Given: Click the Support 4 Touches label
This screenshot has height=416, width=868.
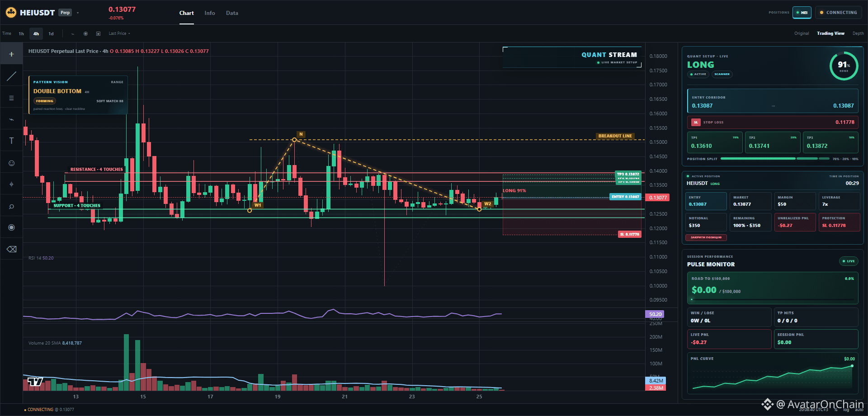Looking at the screenshot, I should tap(77, 206).
